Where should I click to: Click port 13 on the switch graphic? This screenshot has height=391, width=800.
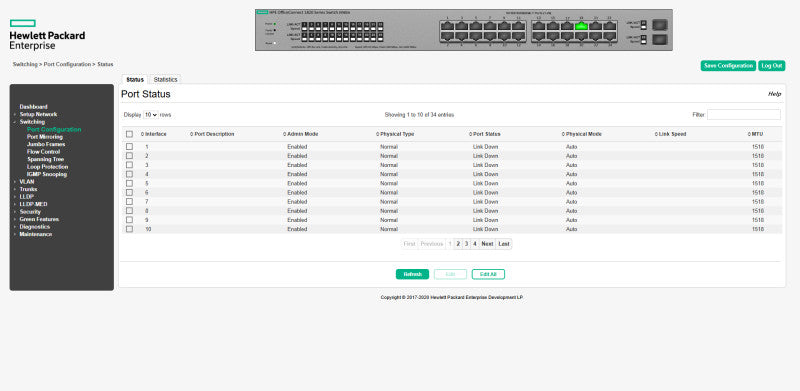point(539,26)
